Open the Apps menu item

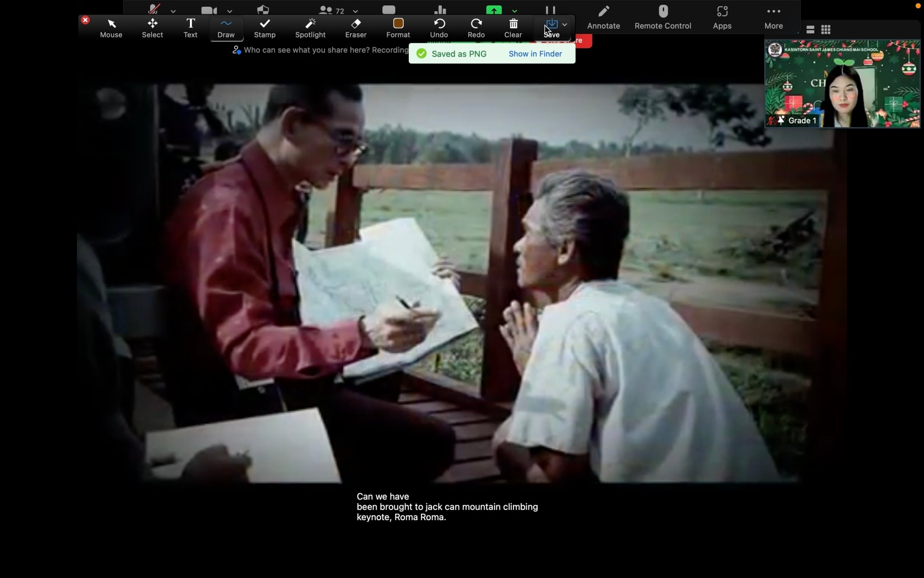pos(722,17)
